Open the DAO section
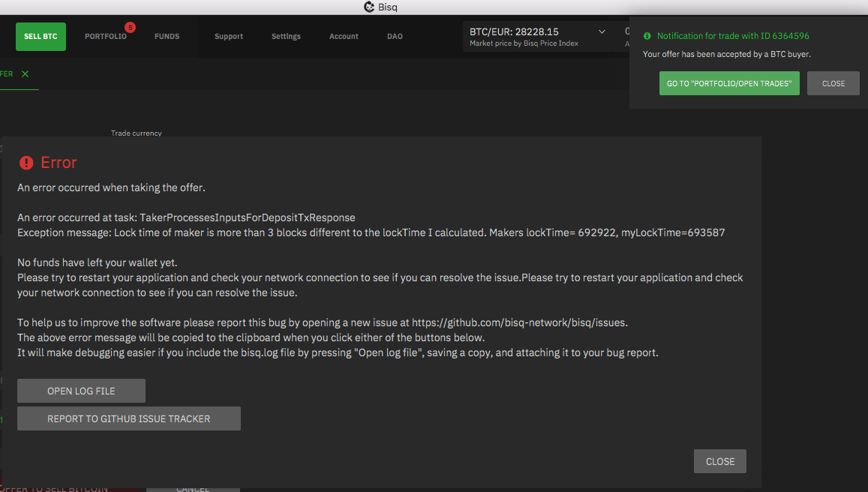The width and height of the screenshot is (868, 492). [x=395, y=37]
